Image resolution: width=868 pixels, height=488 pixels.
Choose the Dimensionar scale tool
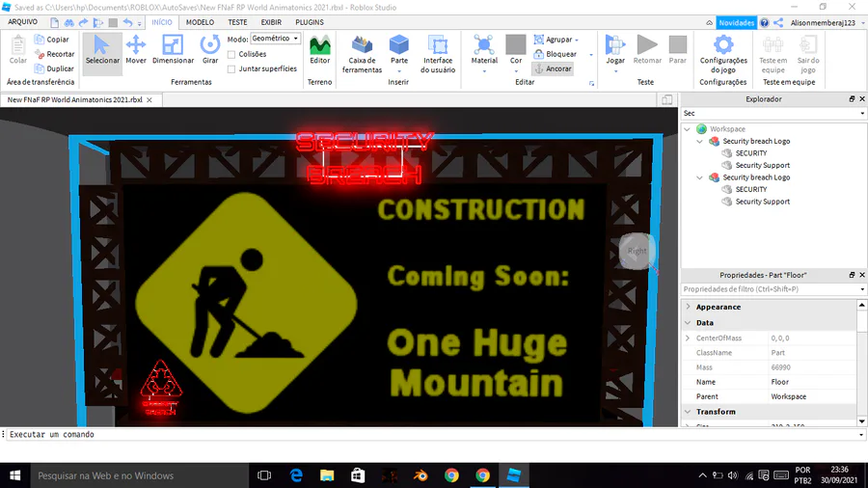pyautogui.click(x=173, y=50)
